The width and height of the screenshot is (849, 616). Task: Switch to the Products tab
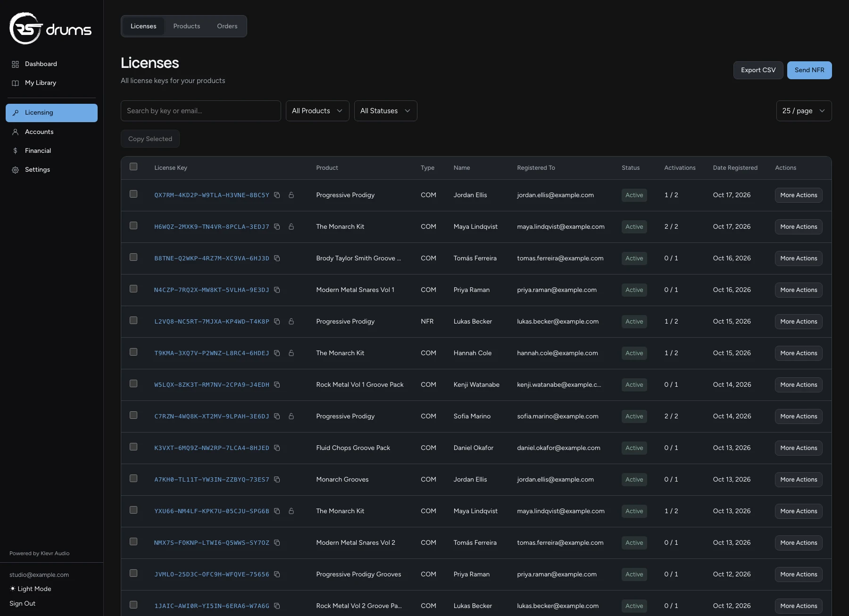[x=186, y=26]
